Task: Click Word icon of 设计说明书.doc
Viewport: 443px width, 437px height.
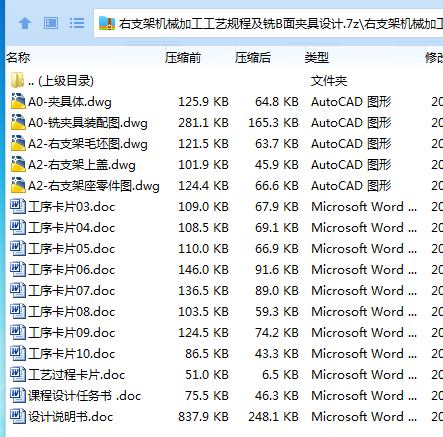Action: pos(18,416)
